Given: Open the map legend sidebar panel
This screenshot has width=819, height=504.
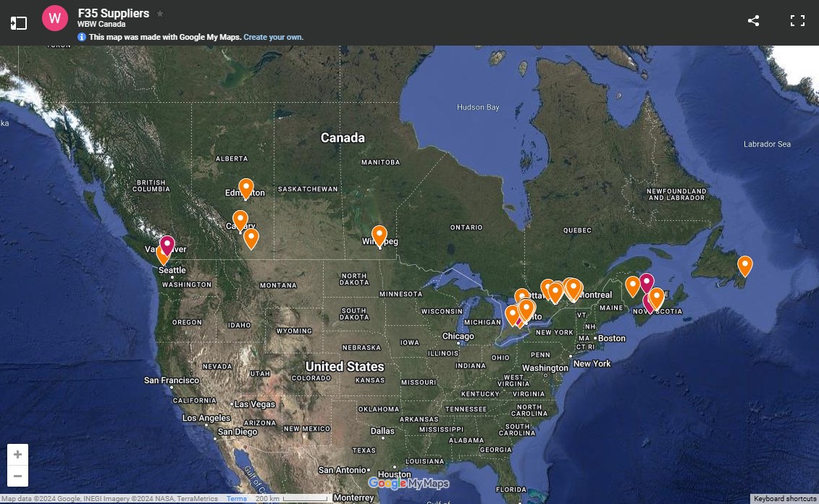Looking at the screenshot, I should point(19,23).
